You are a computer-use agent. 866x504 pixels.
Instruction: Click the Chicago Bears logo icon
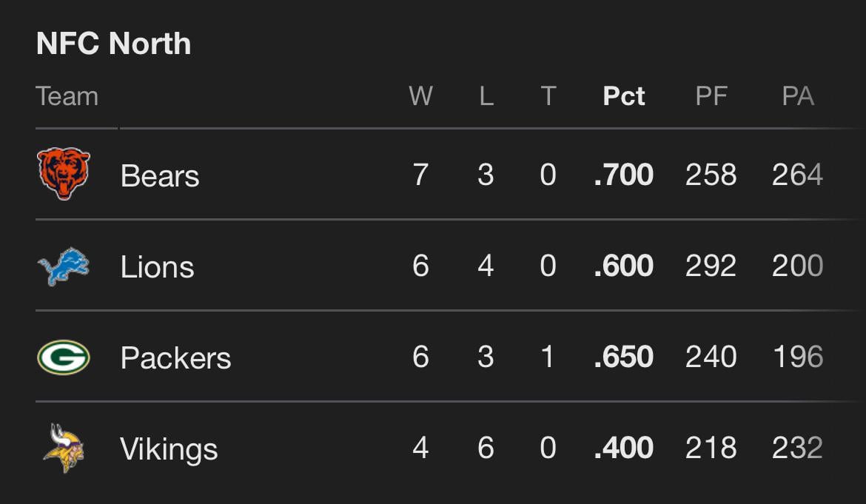tap(64, 174)
